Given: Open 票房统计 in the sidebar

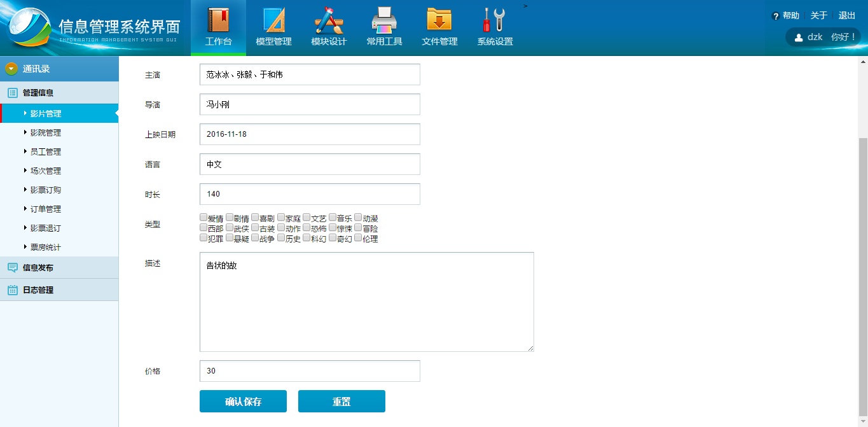Looking at the screenshot, I should pos(46,248).
